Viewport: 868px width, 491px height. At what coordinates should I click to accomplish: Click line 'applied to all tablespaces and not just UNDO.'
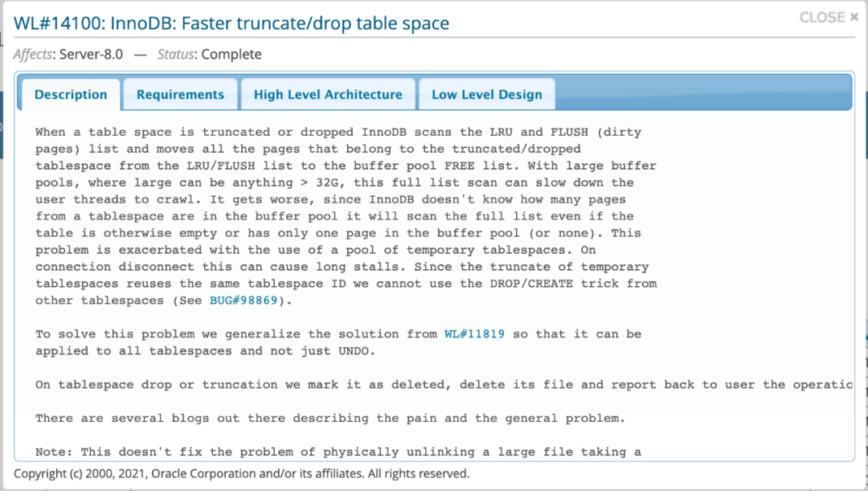206,351
